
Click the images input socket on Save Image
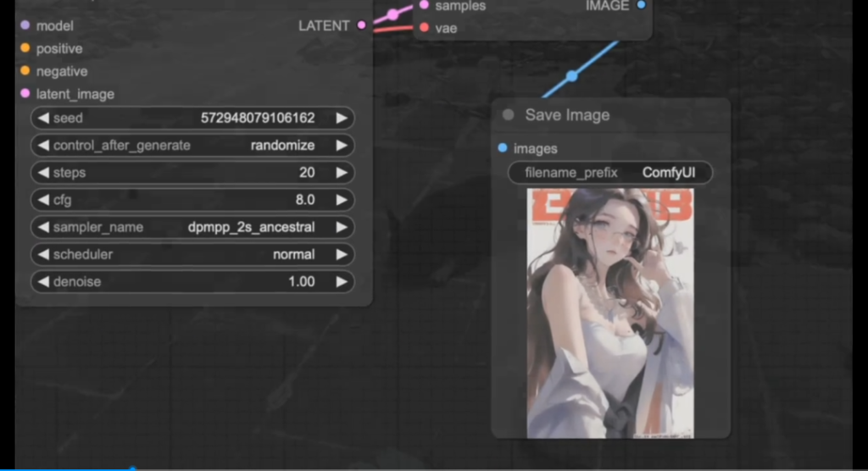503,147
